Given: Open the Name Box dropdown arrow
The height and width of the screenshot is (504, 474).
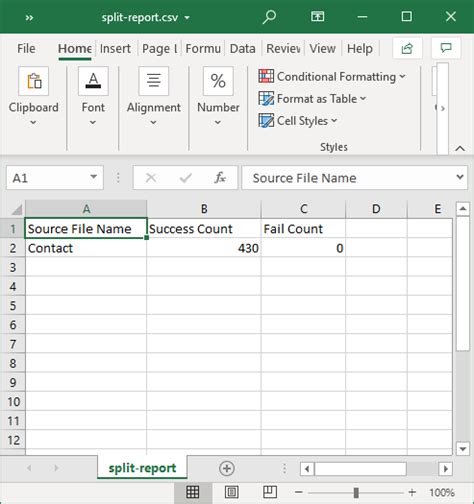Looking at the screenshot, I should click(x=94, y=177).
